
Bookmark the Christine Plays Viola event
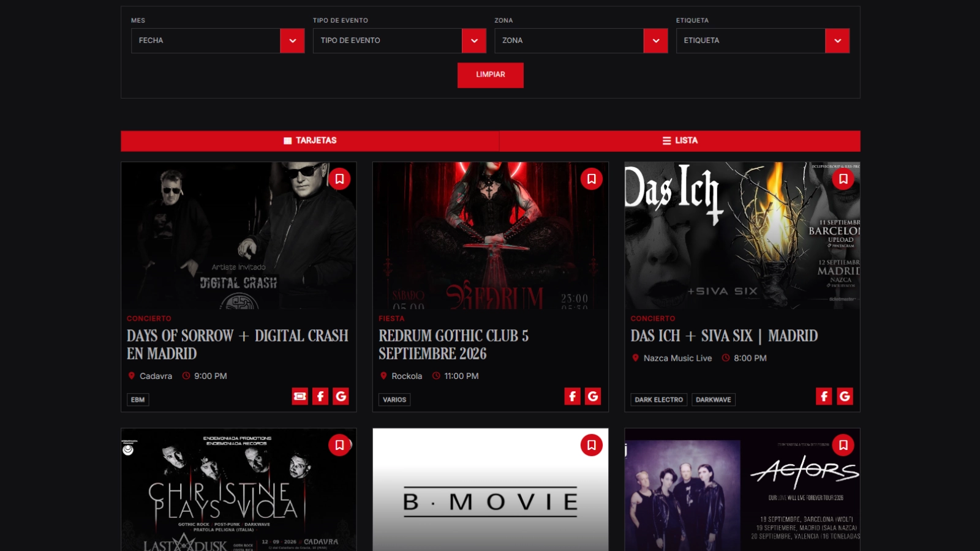click(x=339, y=445)
